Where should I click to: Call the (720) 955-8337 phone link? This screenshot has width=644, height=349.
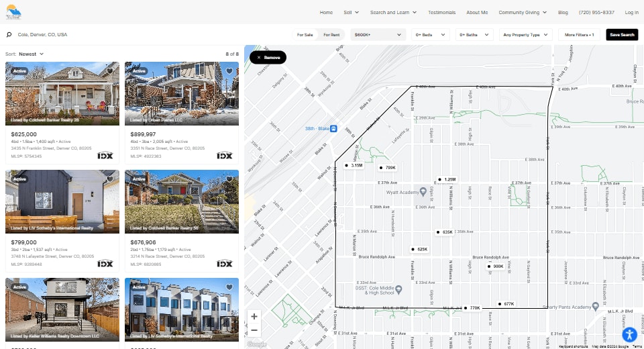point(596,12)
